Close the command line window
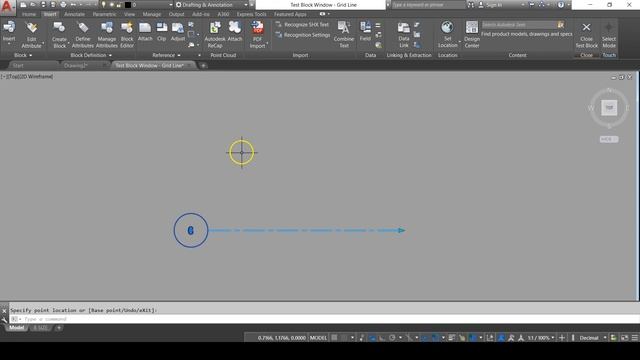Image resolution: width=640 pixels, height=360 pixels. click(4, 311)
